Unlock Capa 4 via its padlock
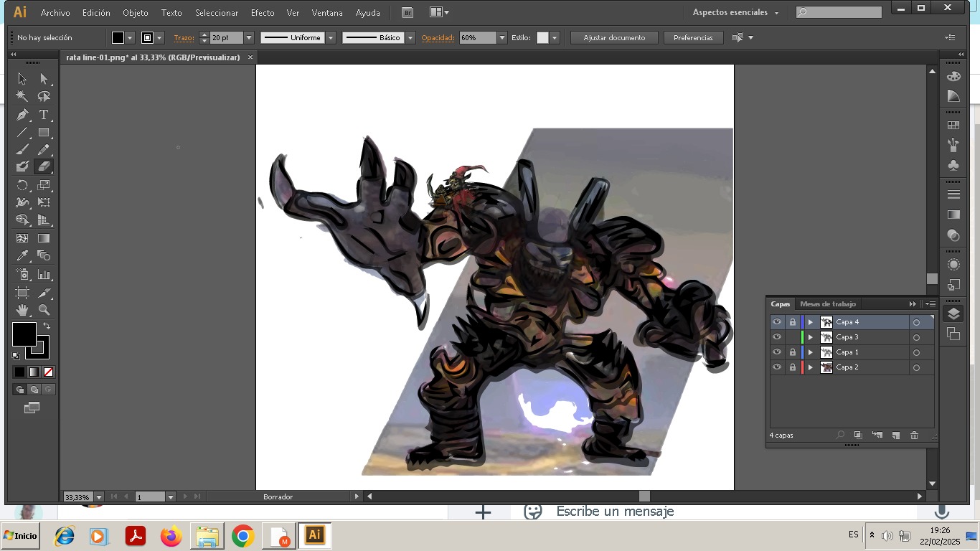This screenshot has width=980, height=551. 793,322
